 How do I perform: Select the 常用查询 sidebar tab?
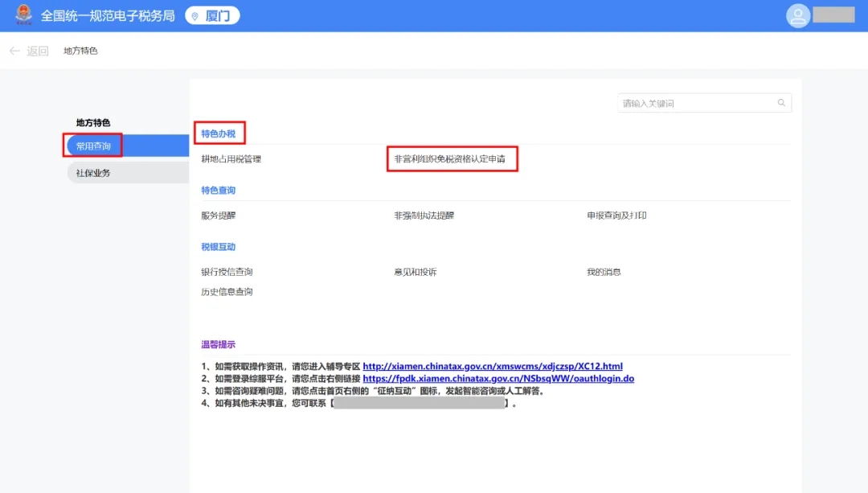[x=128, y=146]
